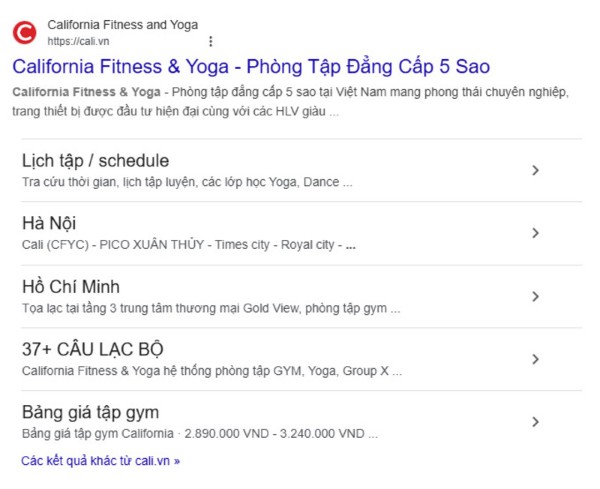Expand chevron on 37+ CÂU LẠC BỘ row

(x=535, y=359)
